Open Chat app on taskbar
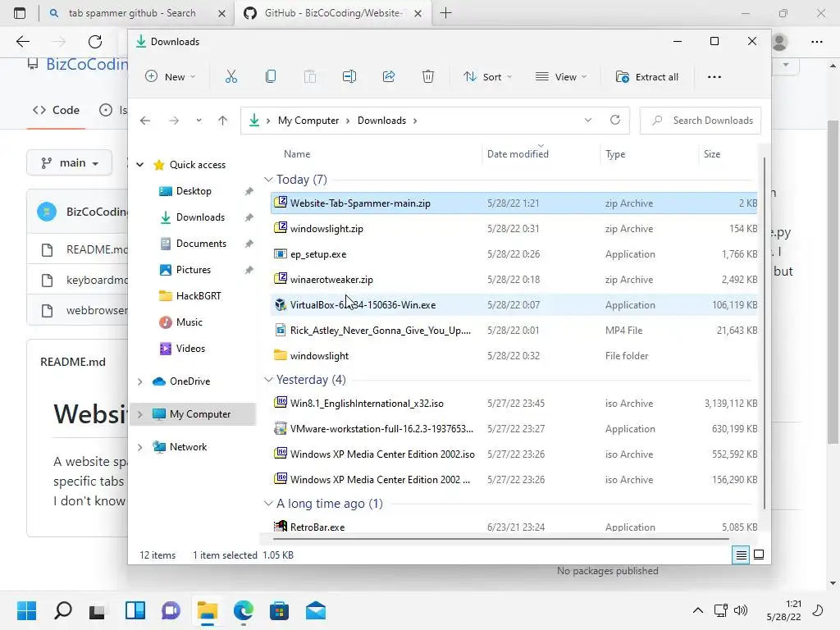The height and width of the screenshot is (630, 840). 171,610
